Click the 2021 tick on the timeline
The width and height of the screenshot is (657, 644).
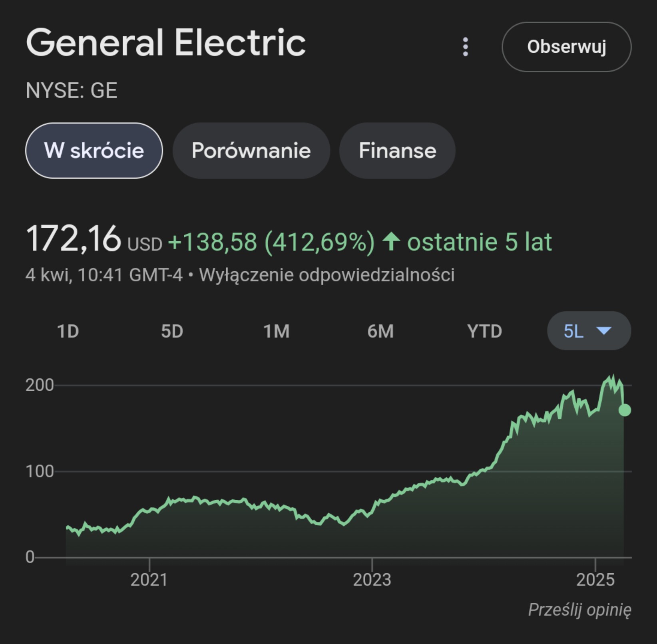point(149,579)
